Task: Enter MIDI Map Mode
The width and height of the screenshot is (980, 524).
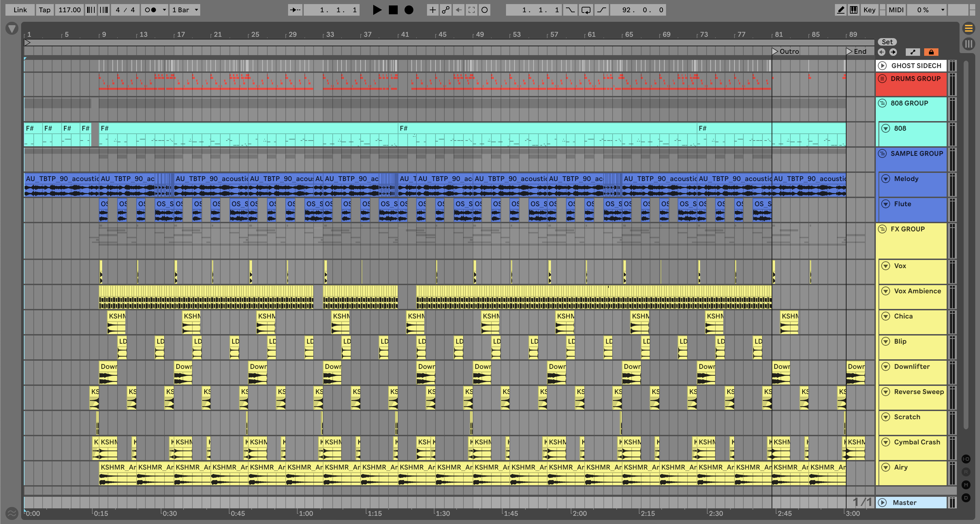Action: 896,10
